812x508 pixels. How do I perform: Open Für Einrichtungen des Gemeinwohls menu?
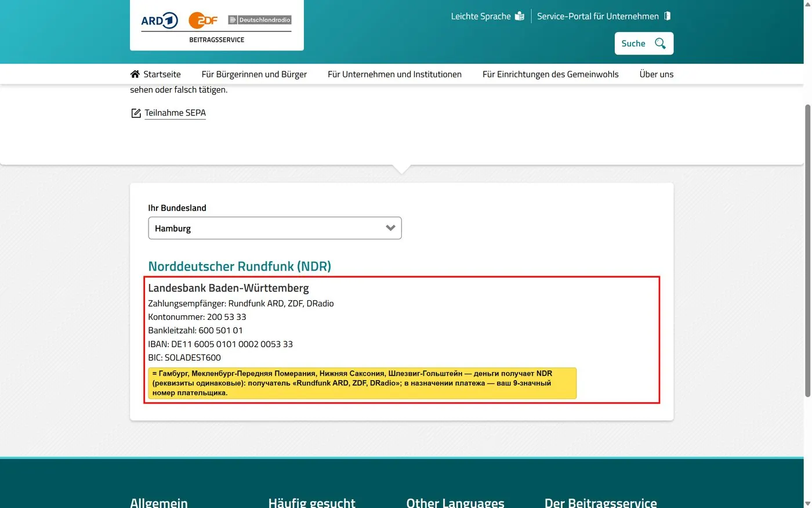click(550, 74)
